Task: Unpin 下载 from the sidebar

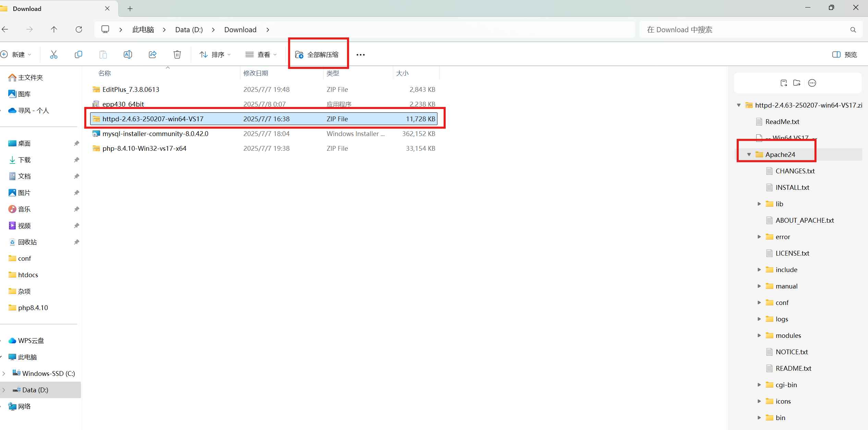Action: 76,160
